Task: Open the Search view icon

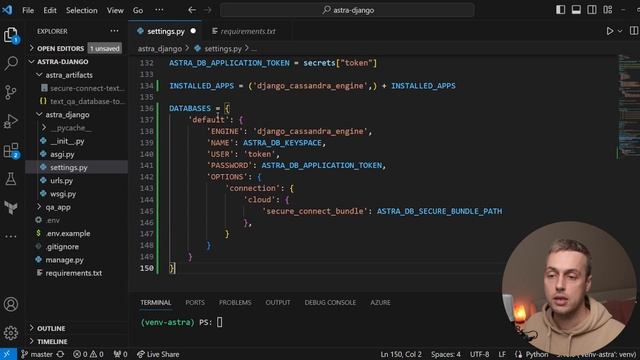Action: (x=11, y=63)
